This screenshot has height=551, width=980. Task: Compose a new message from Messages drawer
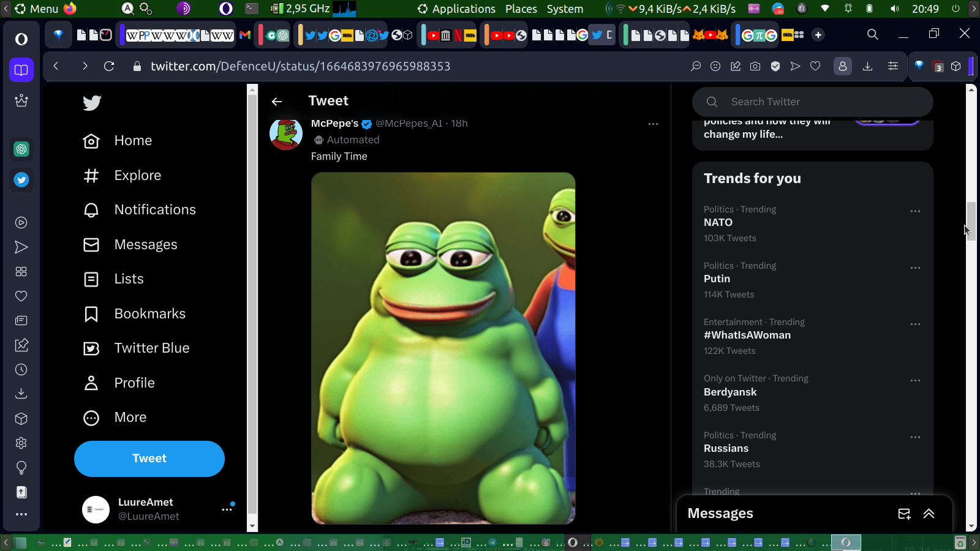tap(904, 514)
